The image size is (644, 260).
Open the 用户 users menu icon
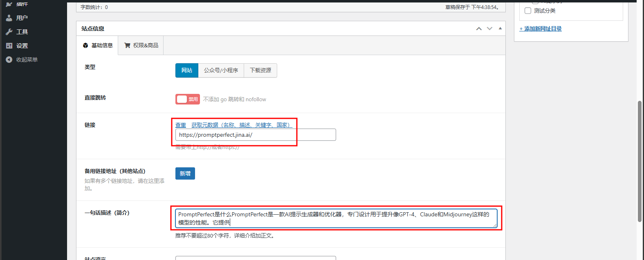point(9,18)
